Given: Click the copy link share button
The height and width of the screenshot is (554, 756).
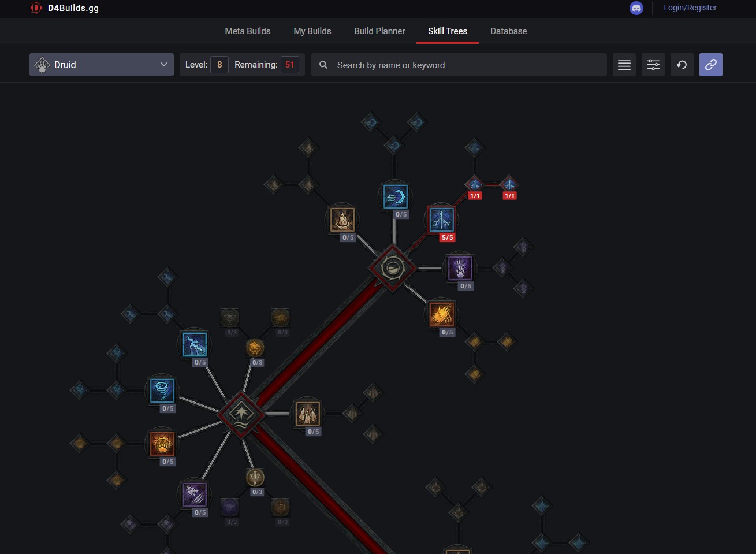Looking at the screenshot, I should pos(711,65).
